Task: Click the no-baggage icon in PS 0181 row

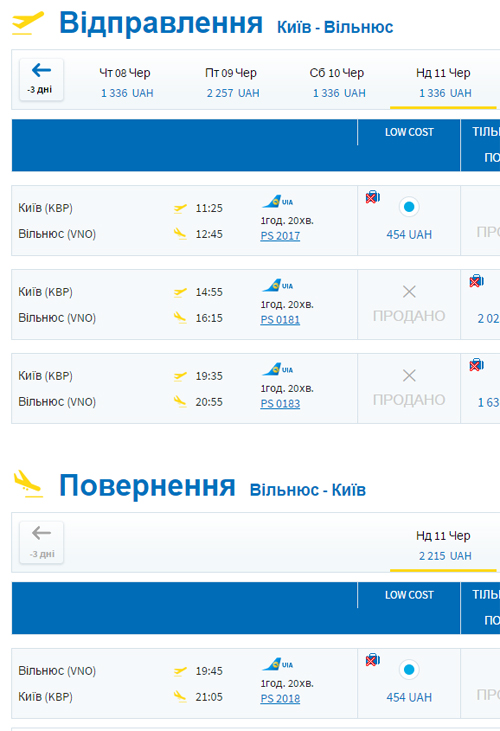Action: [477, 281]
